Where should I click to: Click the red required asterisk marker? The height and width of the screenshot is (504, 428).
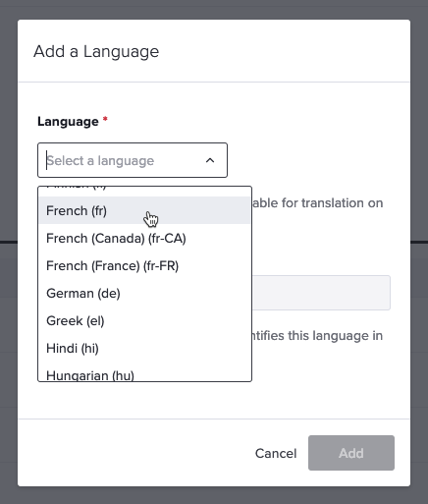(105, 119)
